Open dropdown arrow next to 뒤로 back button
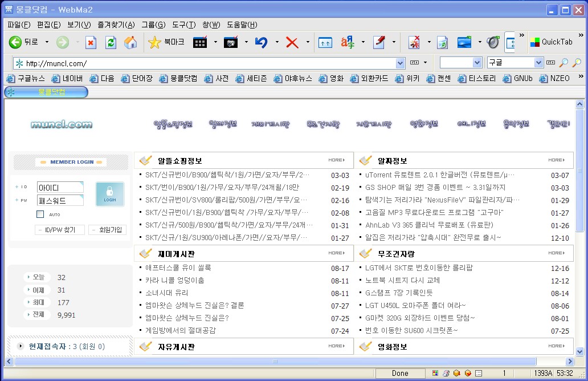588x381 pixels. [47, 42]
